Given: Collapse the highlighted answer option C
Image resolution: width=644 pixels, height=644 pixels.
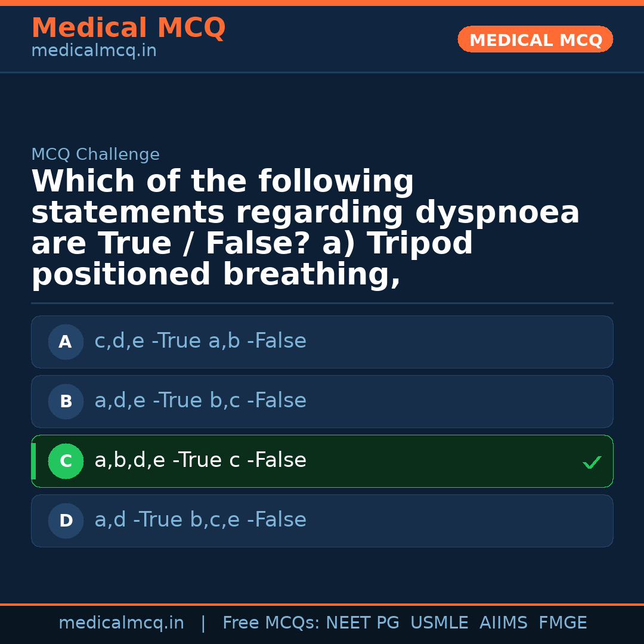Looking at the screenshot, I should coord(322,461).
